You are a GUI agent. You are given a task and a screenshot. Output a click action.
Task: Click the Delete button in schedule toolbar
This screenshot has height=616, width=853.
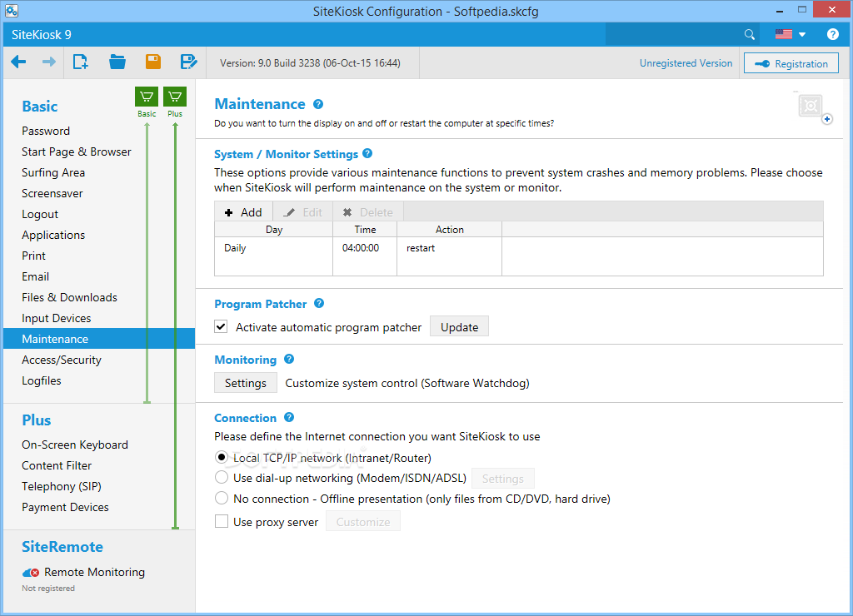tap(367, 212)
